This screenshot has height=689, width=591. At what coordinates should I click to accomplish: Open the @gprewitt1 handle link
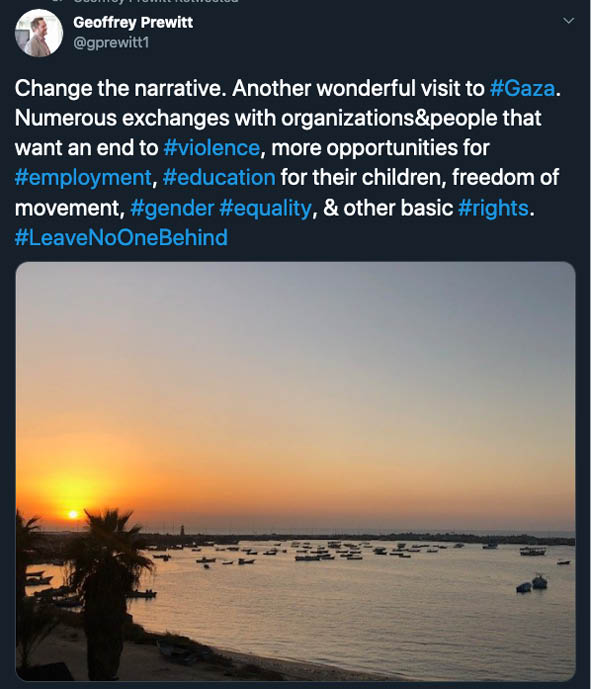111,43
